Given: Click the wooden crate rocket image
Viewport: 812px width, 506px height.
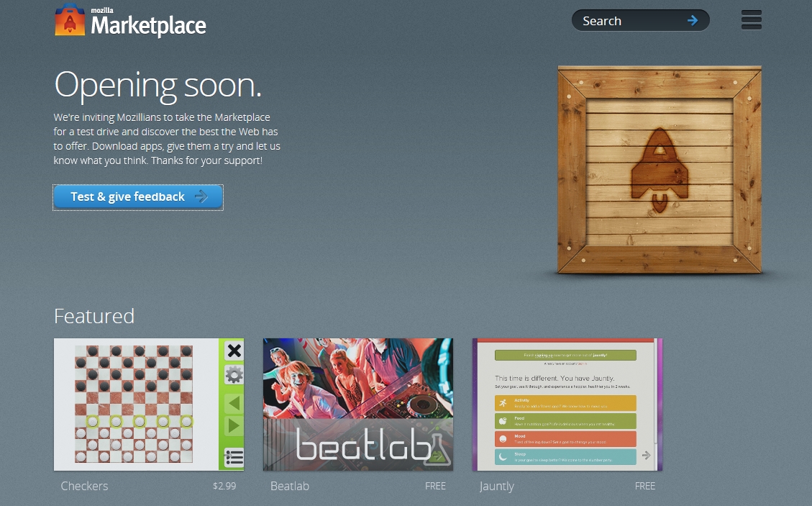Looking at the screenshot, I should click(x=660, y=170).
